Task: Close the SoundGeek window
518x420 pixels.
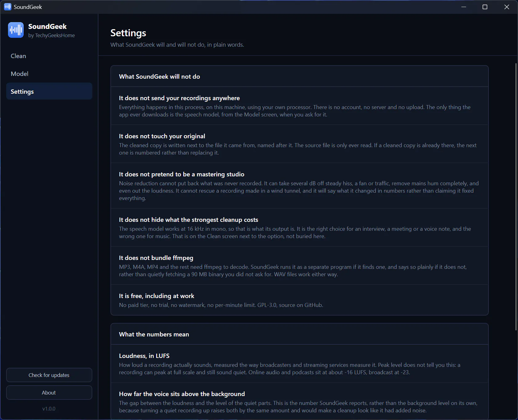Action: coord(507,7)
